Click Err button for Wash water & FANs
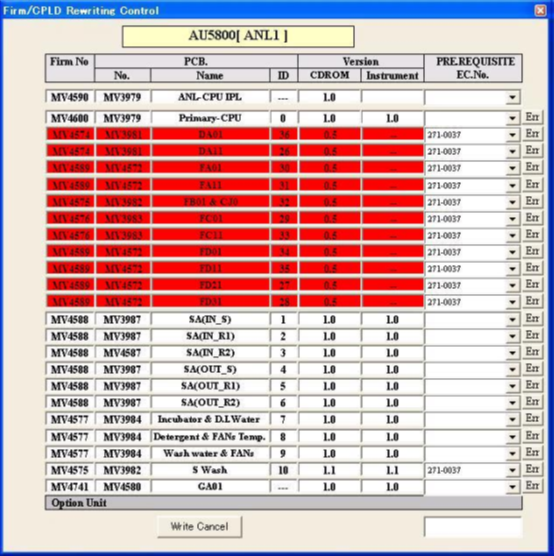 pos(532,452)
